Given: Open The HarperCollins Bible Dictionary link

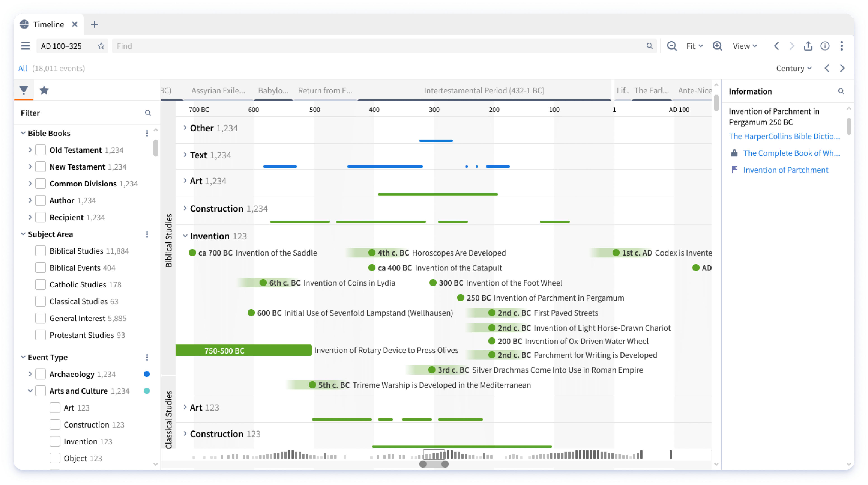Looking at the screenshot, I should tap(784, 136).
